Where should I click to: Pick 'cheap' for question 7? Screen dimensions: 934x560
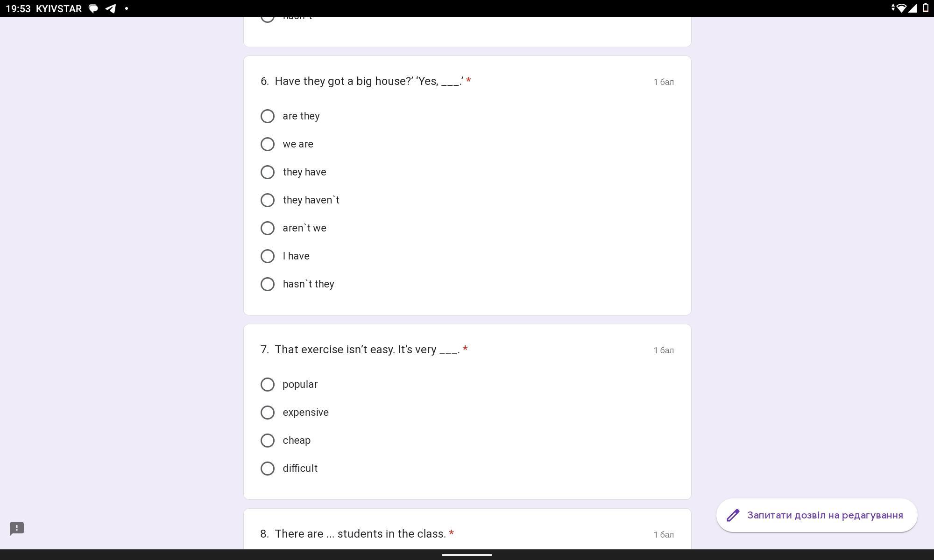pyautogui.click(x=268, y=441)
